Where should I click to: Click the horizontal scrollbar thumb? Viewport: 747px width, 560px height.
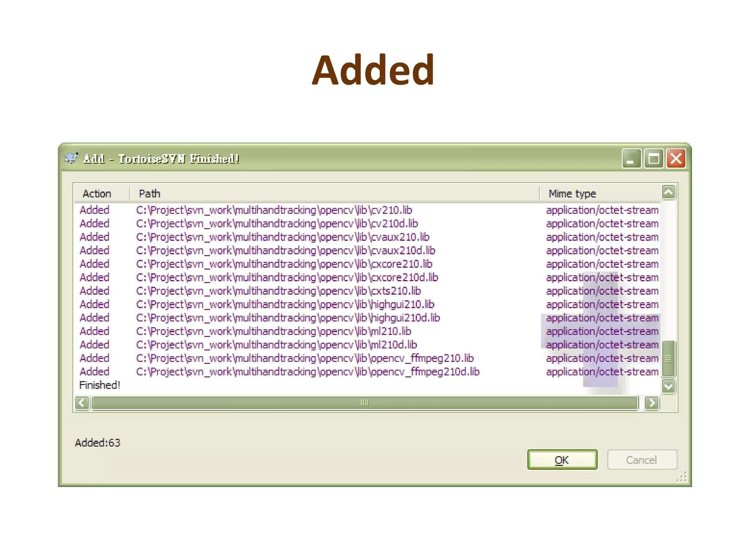[x=364, y=403]
